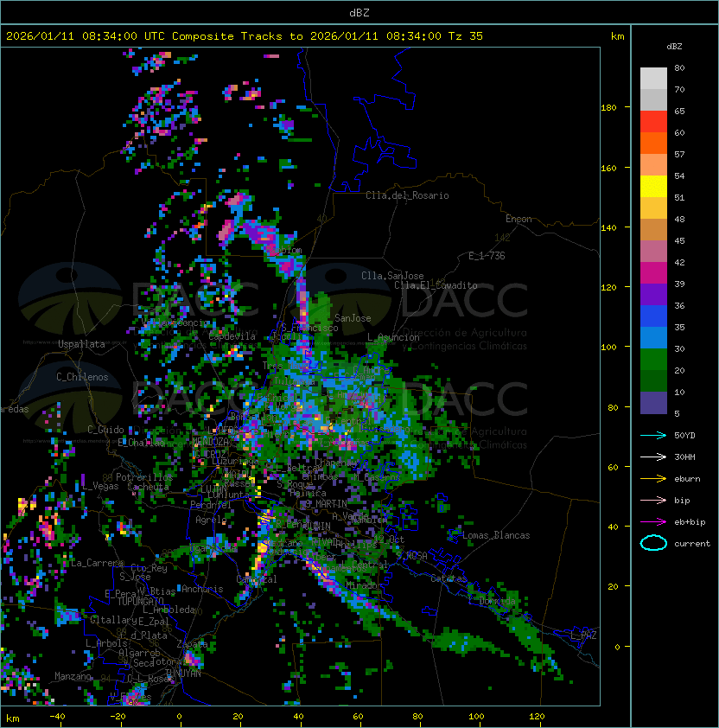Click the 'L_Vegas' map label
This screenshot has height=728, width=719.
click(x=100, y=486)
